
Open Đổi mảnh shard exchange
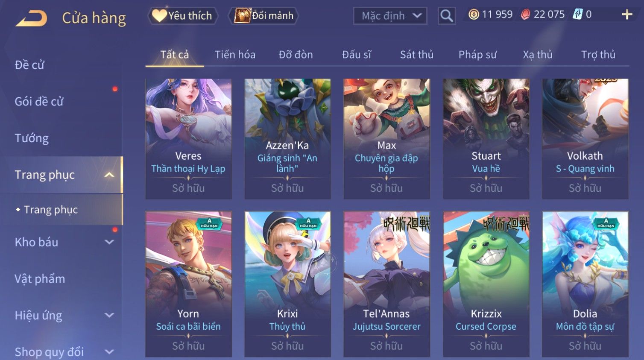(x=263, y=16)
